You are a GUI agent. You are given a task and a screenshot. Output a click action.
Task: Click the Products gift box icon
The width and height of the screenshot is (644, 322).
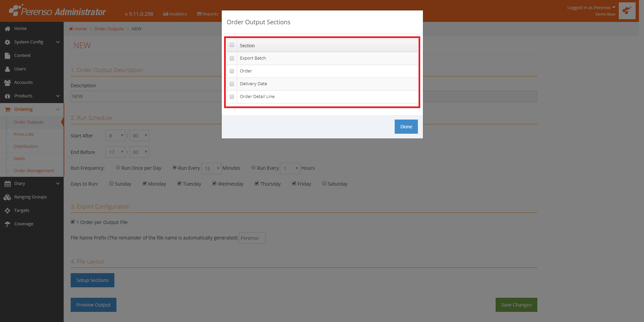click(x=7, y=96)
